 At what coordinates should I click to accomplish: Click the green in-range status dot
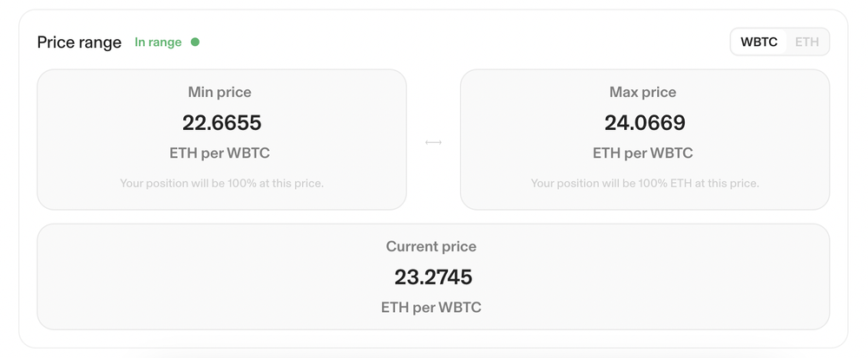coord(195,42)
